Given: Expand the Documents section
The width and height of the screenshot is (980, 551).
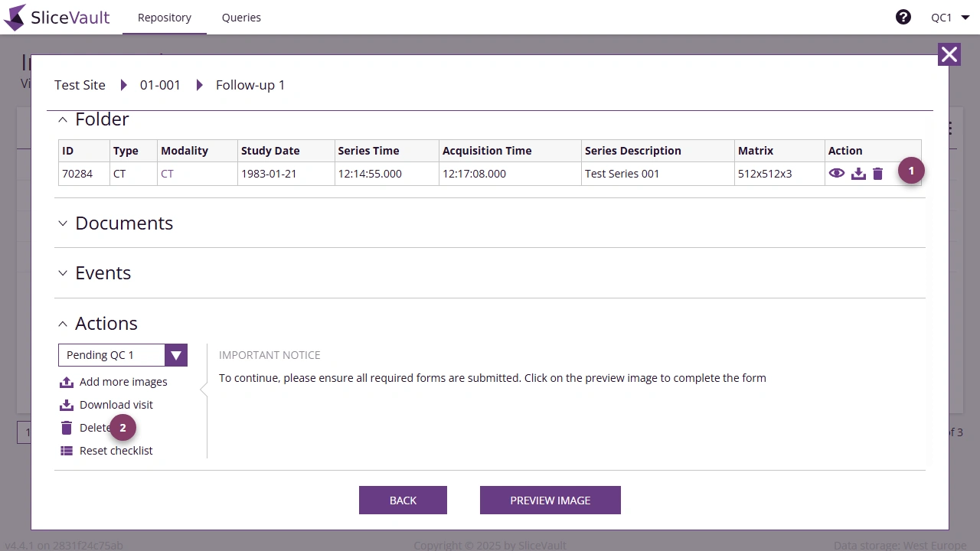Looking at the screenshot, I should tap(63, 223).
